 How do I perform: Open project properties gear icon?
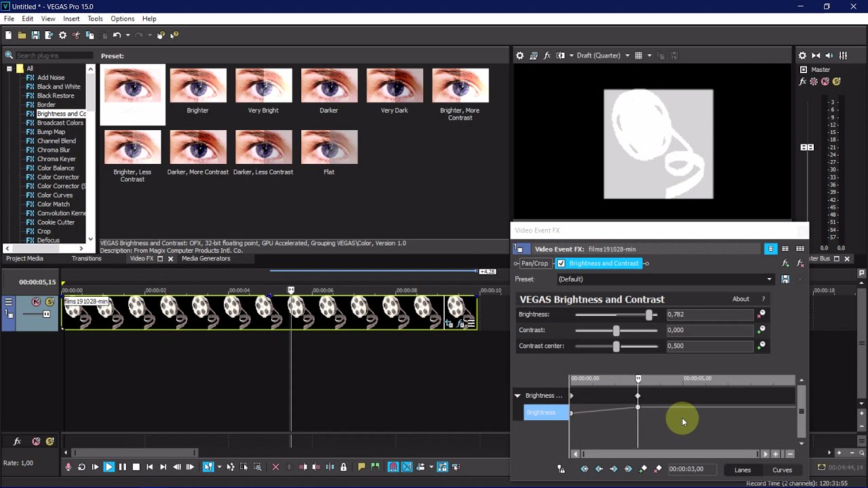click(62, 35)
